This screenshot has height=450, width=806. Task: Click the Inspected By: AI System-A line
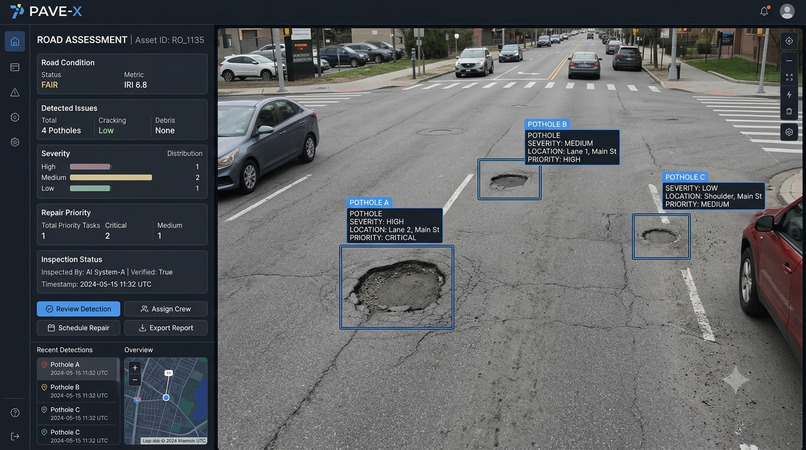pyautogui.click(x=83, y=272)
